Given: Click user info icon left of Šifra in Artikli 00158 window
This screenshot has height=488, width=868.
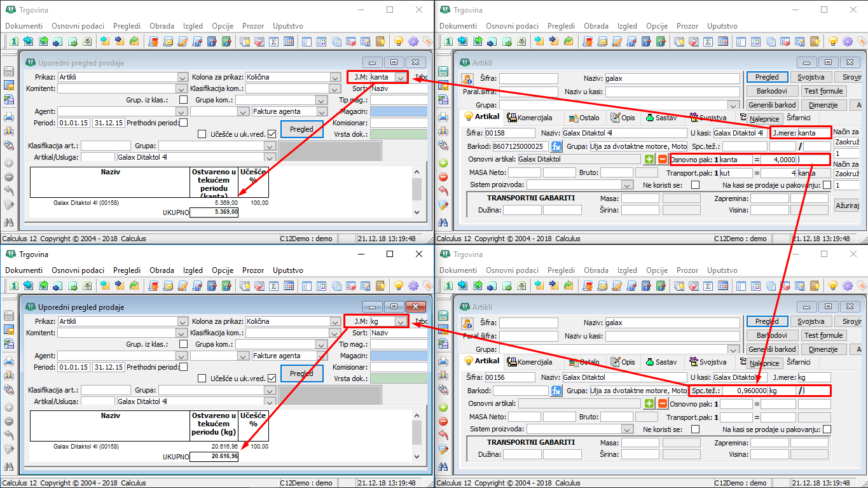Looking at the screenshot, I should click(467, 80).
